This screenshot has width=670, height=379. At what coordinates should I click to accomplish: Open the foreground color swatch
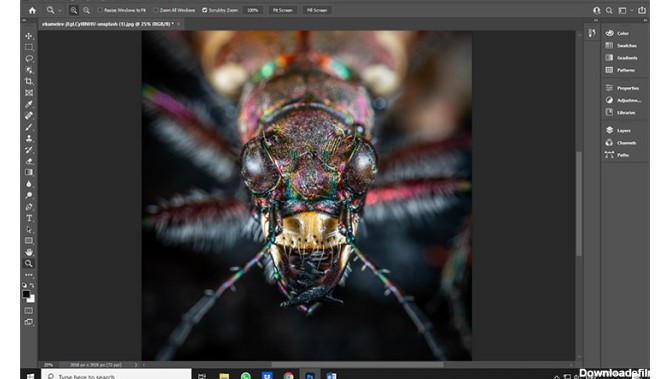tap(26, 294)
